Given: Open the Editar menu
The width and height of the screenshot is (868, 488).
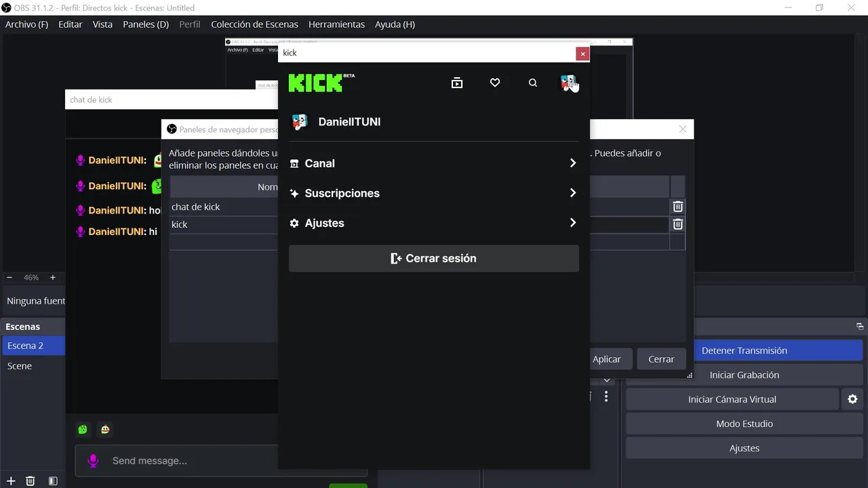Looking at the screenshot, I should 71,24.
